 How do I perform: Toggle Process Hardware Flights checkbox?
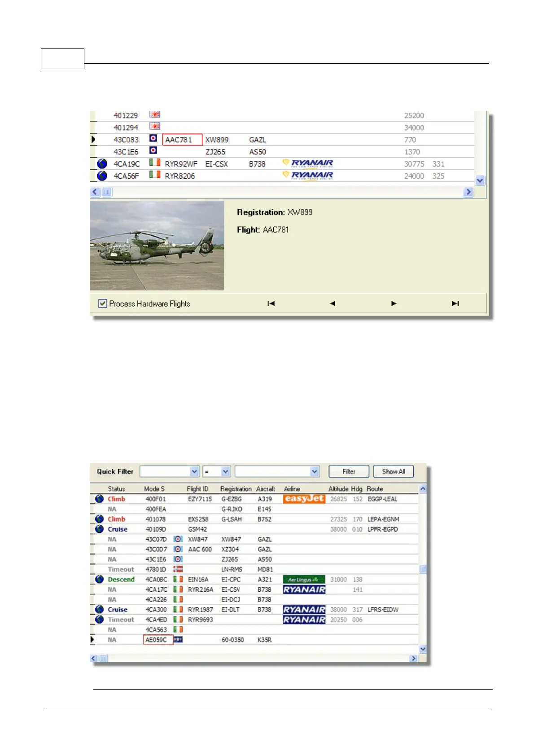(x=103, y=303)
